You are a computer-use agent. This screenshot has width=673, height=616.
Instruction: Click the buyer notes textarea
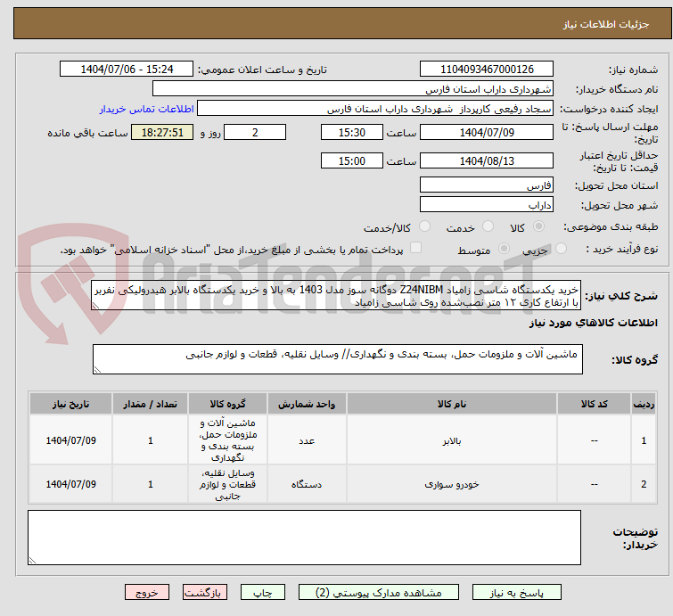click(x=304, y=538)
